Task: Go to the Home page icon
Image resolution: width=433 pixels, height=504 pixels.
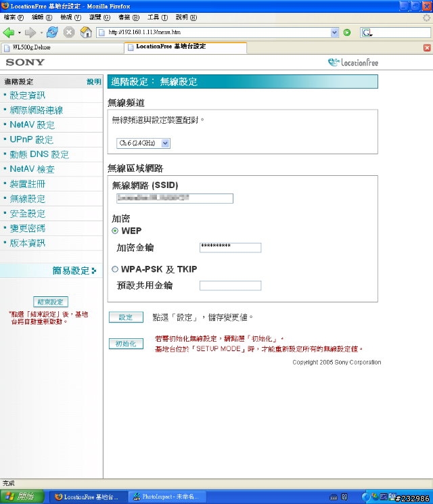Action: (x=86, y=32)
